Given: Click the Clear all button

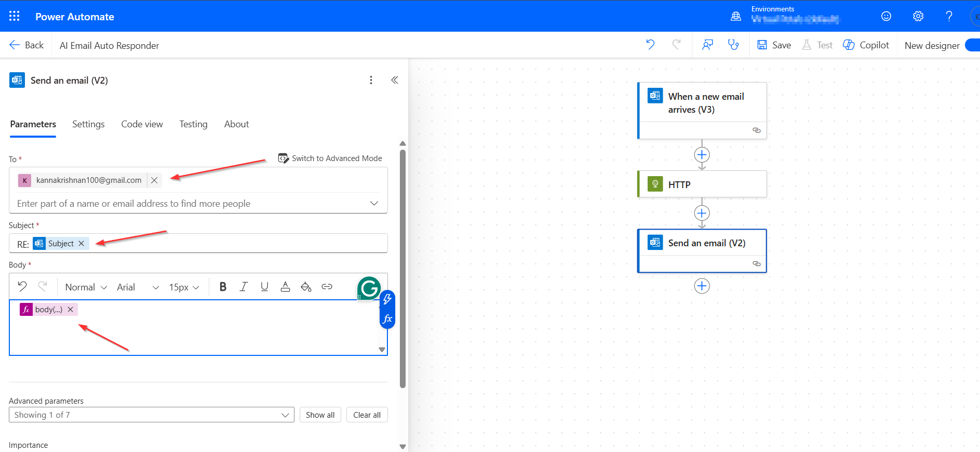Looking at the screenshot, I should pos(367,415).
